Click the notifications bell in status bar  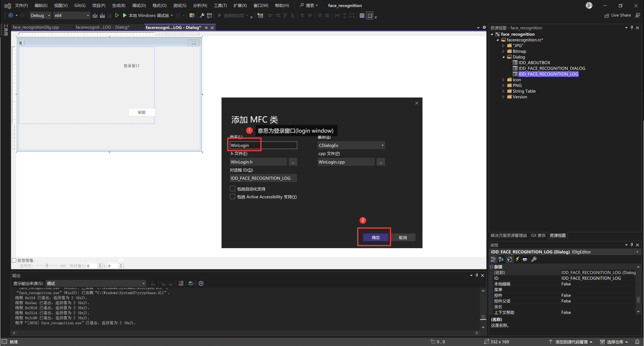tap(637, 342)
